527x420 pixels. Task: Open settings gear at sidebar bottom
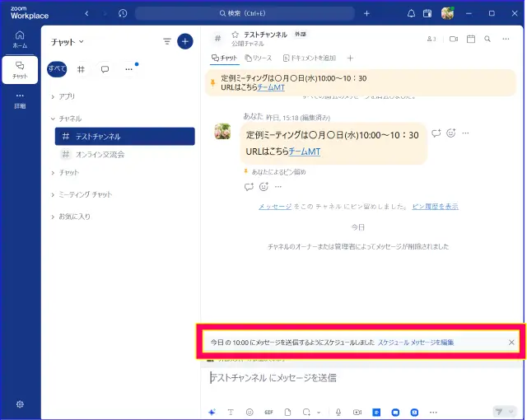20,404
